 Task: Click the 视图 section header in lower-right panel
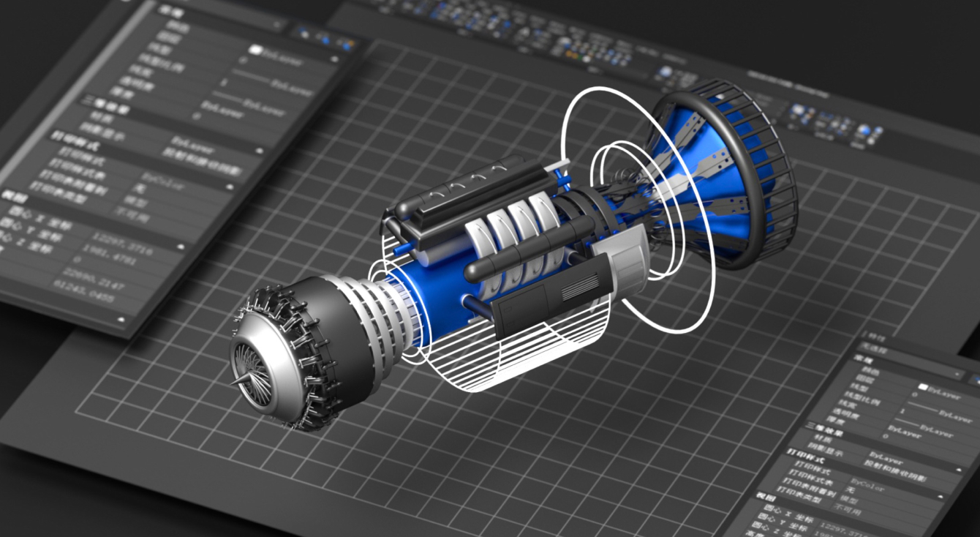(766, 497)
